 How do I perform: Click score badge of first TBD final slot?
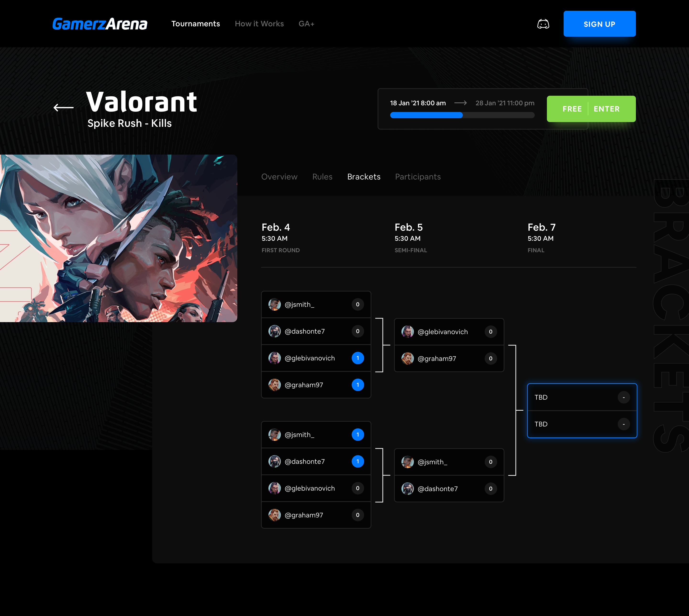pyautogui.click(x=624, y=397)
